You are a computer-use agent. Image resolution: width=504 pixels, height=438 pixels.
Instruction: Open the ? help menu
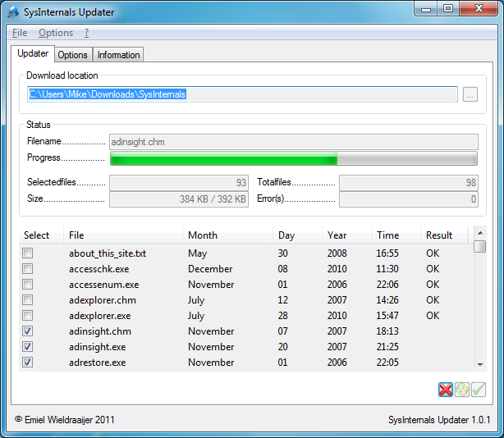[x=86, y=33]
